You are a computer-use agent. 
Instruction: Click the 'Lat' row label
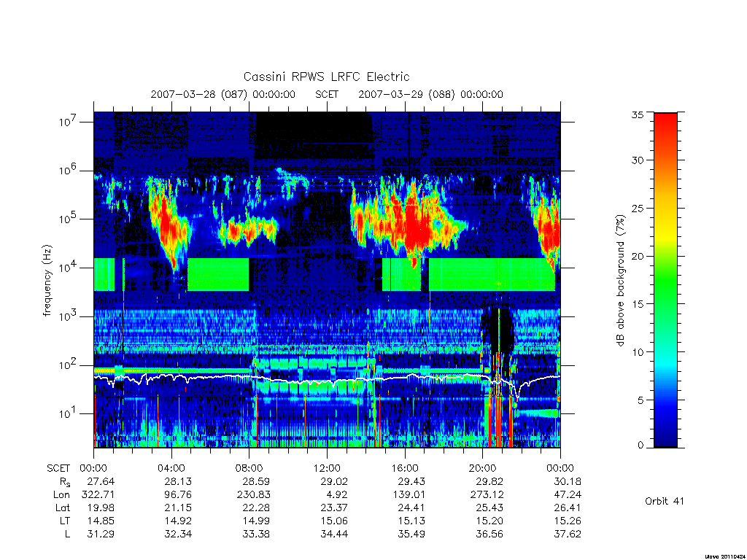click(63, 507)
